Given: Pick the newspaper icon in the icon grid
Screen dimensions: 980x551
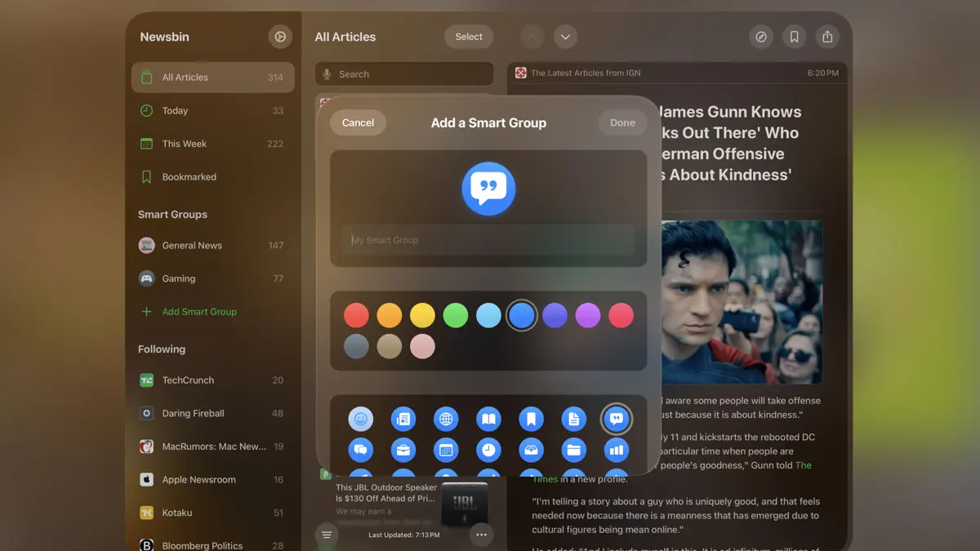Looking at the screenshot, I should pos(403,419).
